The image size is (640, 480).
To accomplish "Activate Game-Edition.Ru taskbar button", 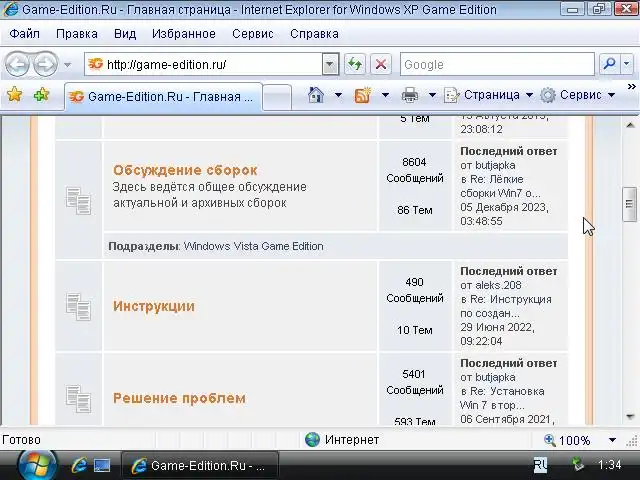I will point(200,465).
